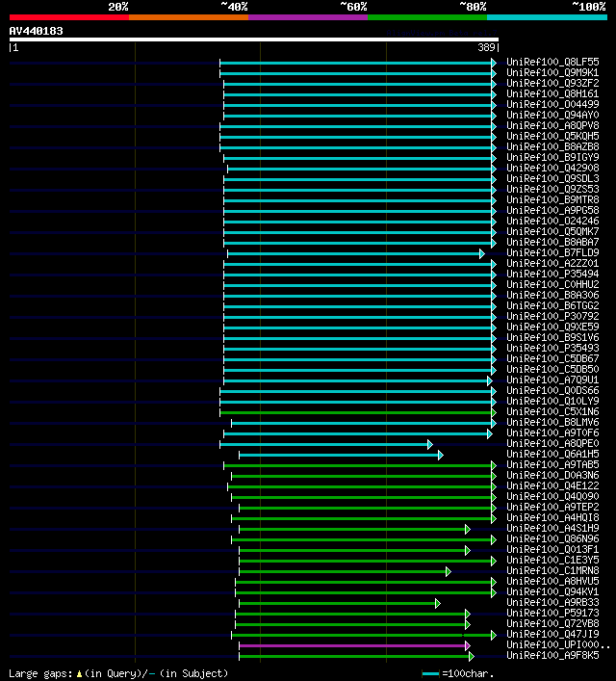
Task: Select label UniRef100_D0A3N6
Action: pyautogui.click(x=552, y=475)
